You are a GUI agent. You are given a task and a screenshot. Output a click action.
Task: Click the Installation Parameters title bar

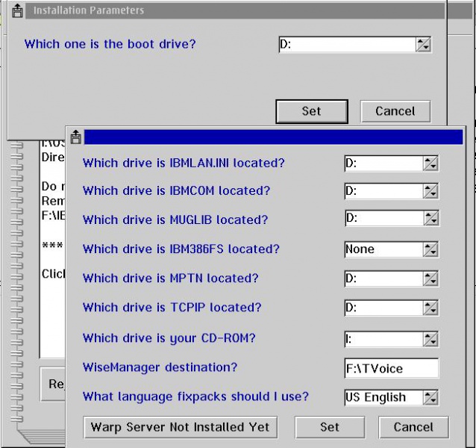click(x=235, y=11)
